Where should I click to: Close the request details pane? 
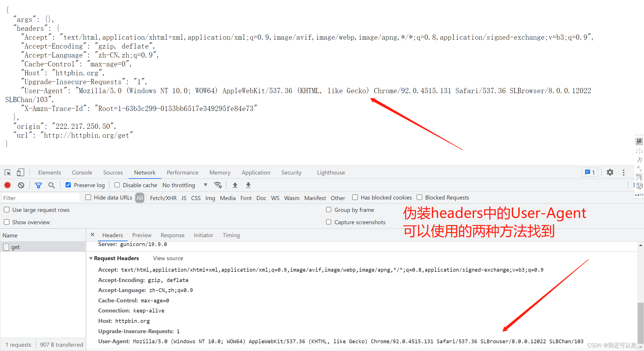93,235
